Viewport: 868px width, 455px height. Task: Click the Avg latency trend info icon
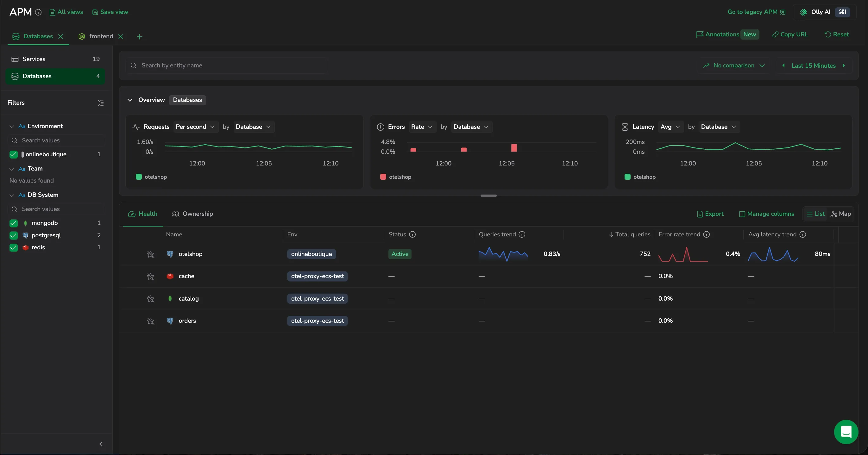pyautogui.click(x=803, y=234)
